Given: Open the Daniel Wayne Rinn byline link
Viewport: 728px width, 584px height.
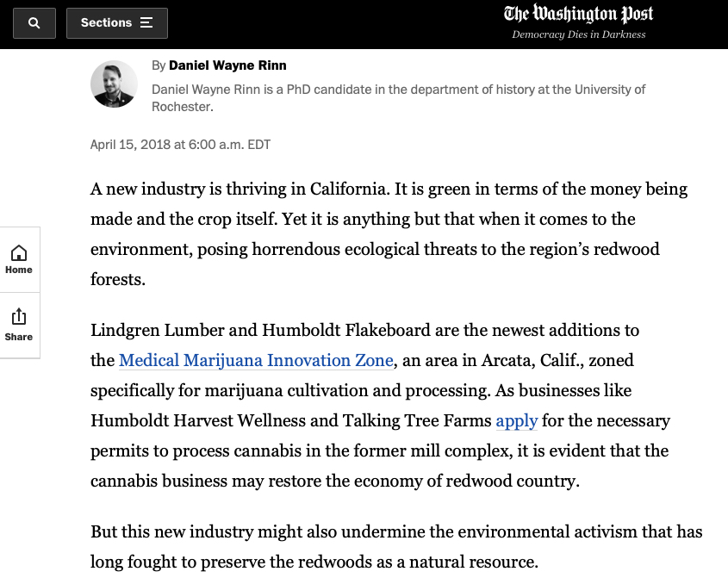Looking at the screenshot, I should pos(227,65).
